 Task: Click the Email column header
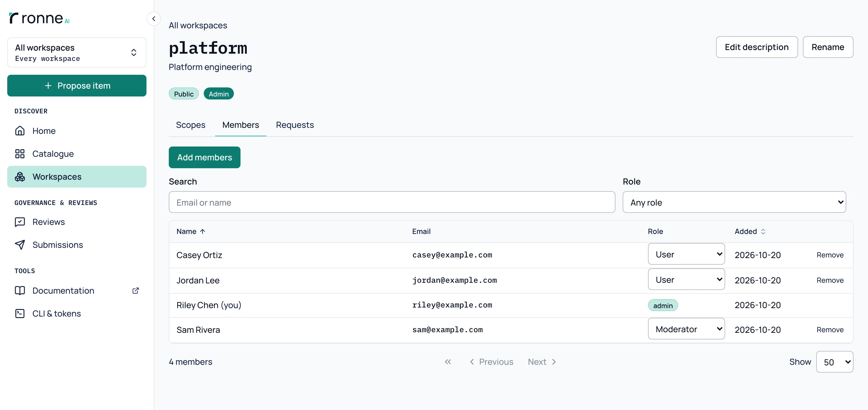coord(421,231)
